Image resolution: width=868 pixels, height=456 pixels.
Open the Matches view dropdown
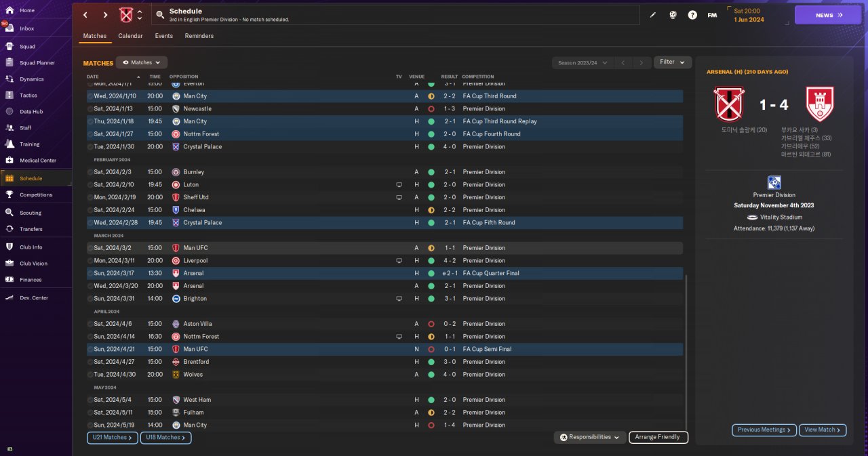[x=142, y=62]
